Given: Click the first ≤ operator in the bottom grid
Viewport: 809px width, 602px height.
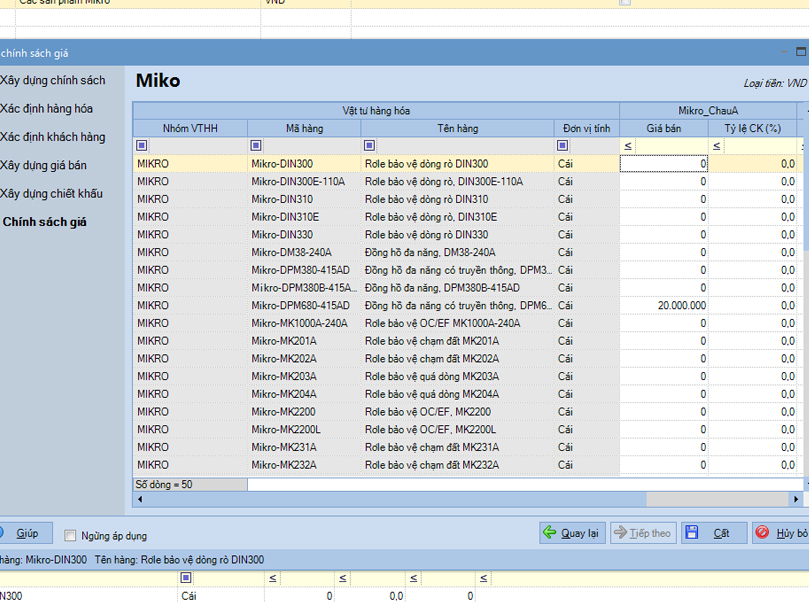Looking at the screenshot, I should point(273,578).
